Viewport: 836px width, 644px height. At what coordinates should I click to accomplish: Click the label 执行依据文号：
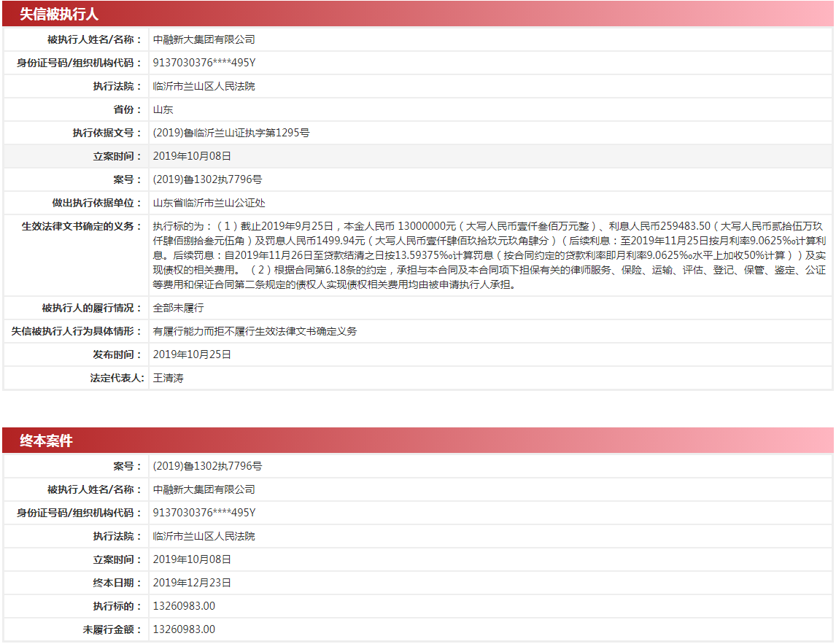(x=108, y=133)
